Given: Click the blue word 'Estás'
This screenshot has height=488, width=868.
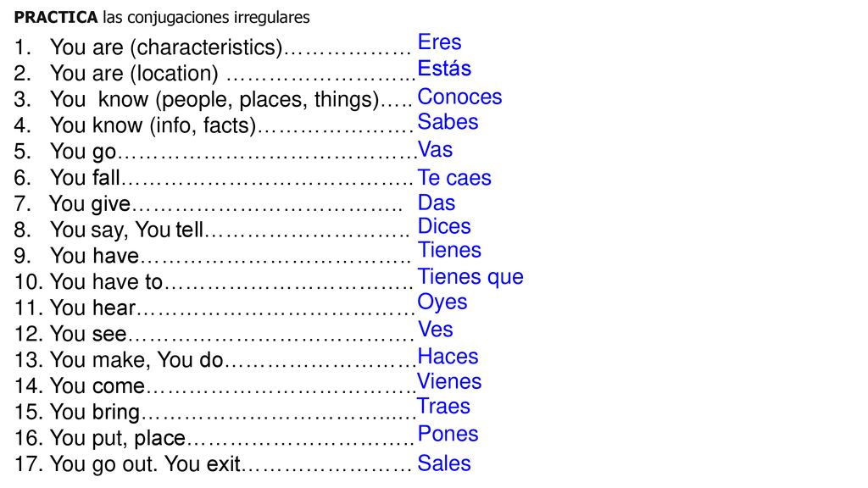Looking at the screenshot, I should 444,68.
